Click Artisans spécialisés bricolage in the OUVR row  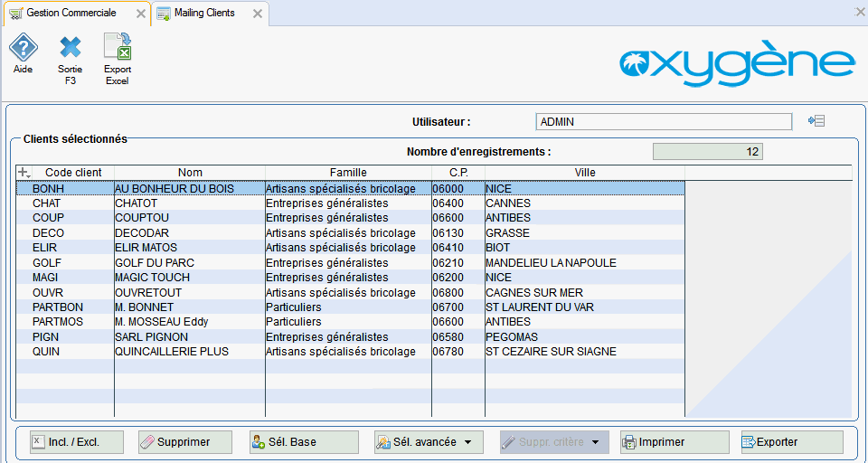click(348, 292)
